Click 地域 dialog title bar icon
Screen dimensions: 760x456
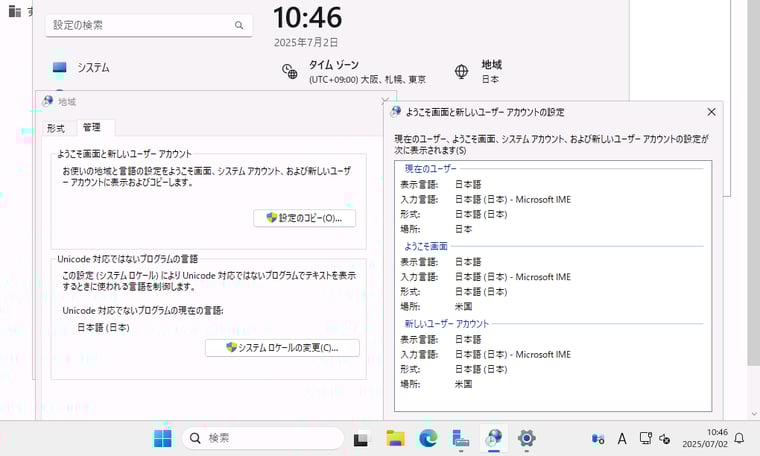(x=48, y=101)
